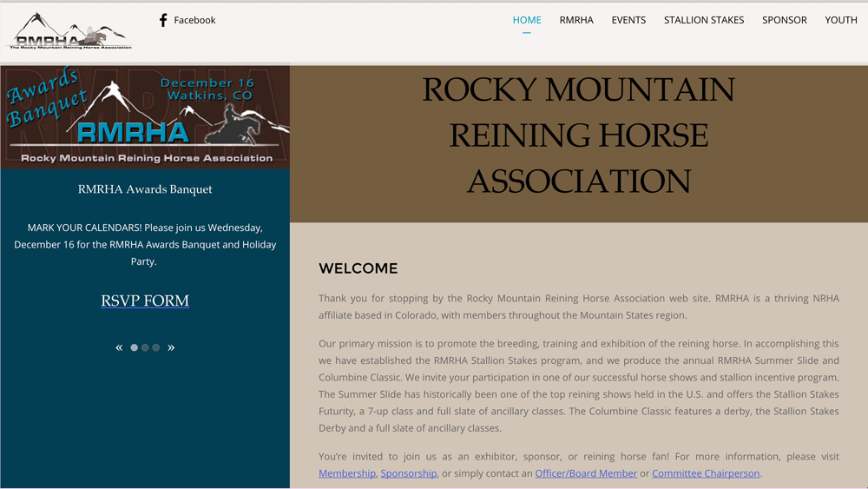Open the Sponsorship link
The height and width of the screenshot is (489, 868).
(409, 473)
